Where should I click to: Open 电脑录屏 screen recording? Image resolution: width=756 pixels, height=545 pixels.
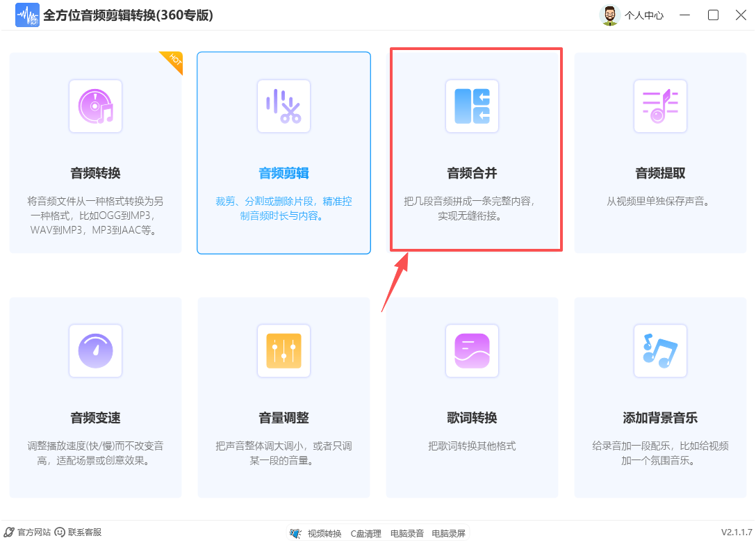point(447,533)
